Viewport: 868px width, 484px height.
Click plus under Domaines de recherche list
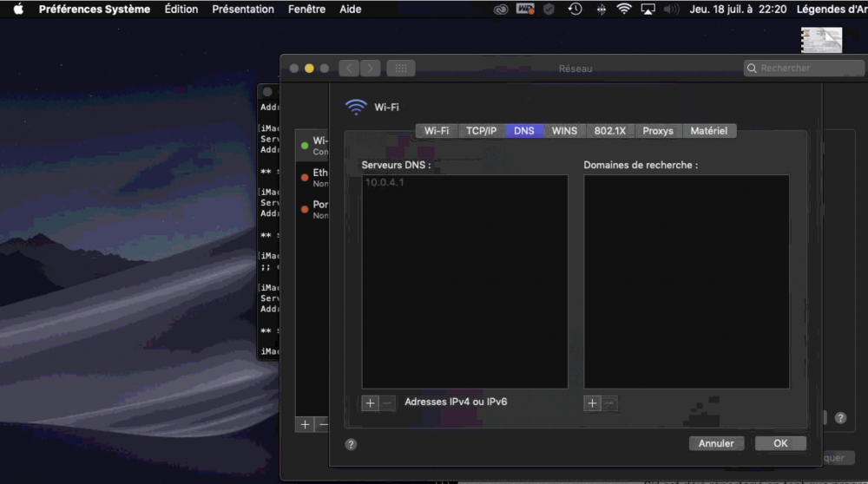[x=593, y=403]
